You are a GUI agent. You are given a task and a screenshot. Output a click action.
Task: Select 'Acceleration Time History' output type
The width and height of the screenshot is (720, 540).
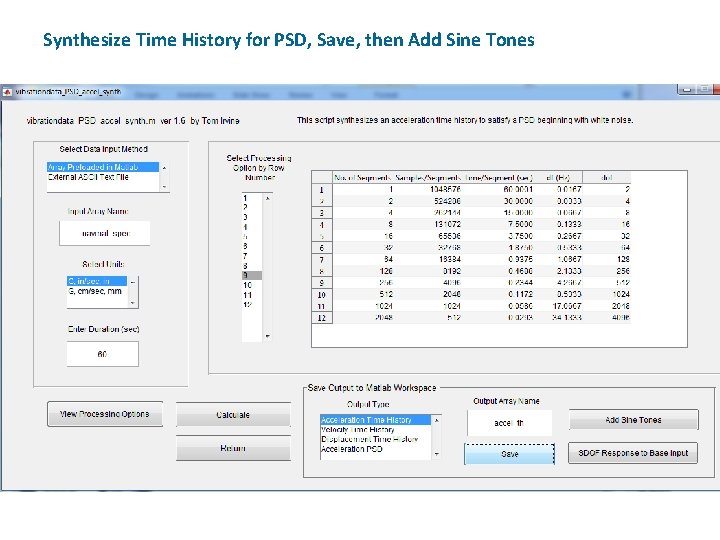point(375,420)
